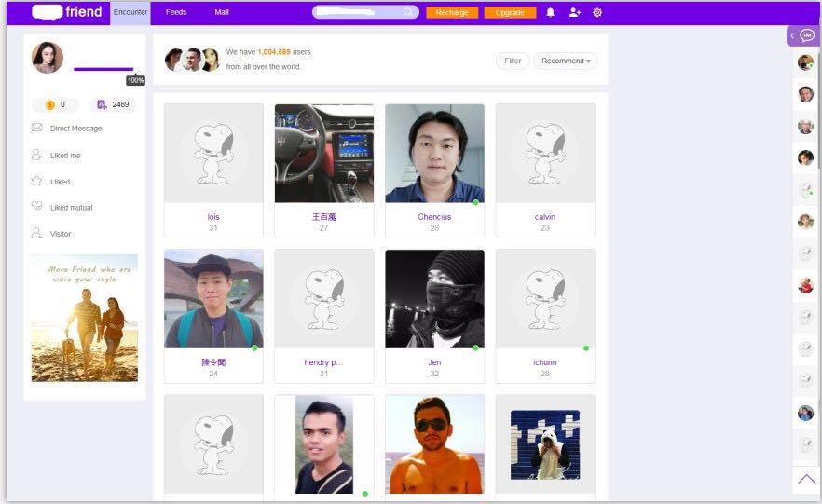Open Chencius profile name link
This screenshot has height=504, width=822.
434,217
